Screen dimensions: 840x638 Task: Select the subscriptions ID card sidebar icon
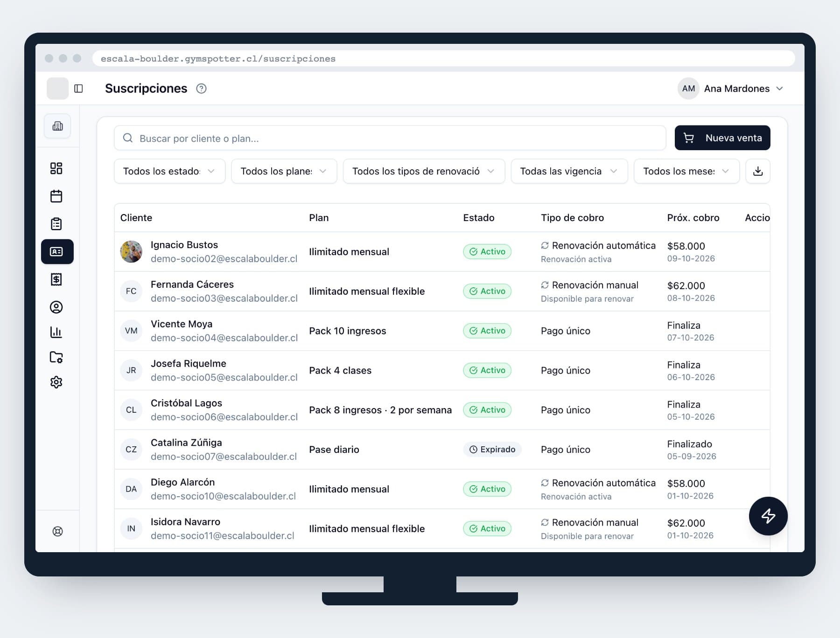point(57,252)
